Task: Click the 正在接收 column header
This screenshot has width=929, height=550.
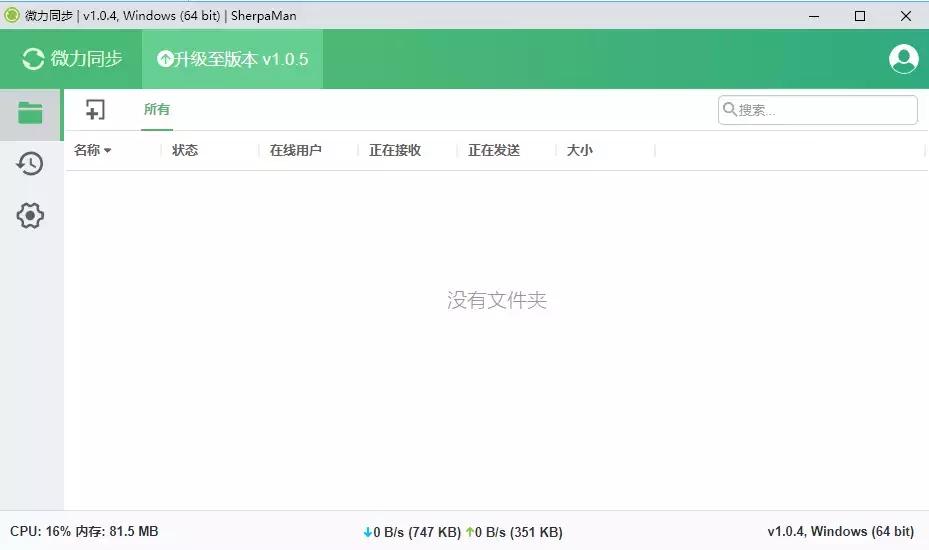Action: [395, 151]
